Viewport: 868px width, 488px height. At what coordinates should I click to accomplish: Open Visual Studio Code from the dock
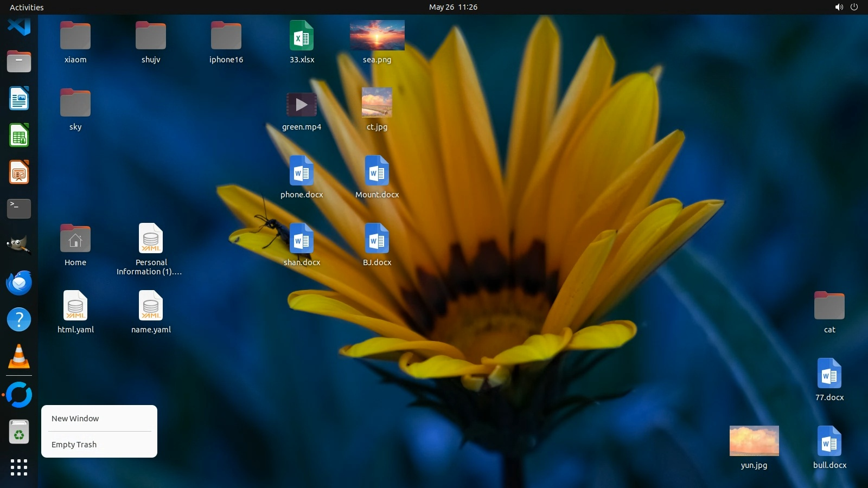pyautogui.click(x=19, y=25)
